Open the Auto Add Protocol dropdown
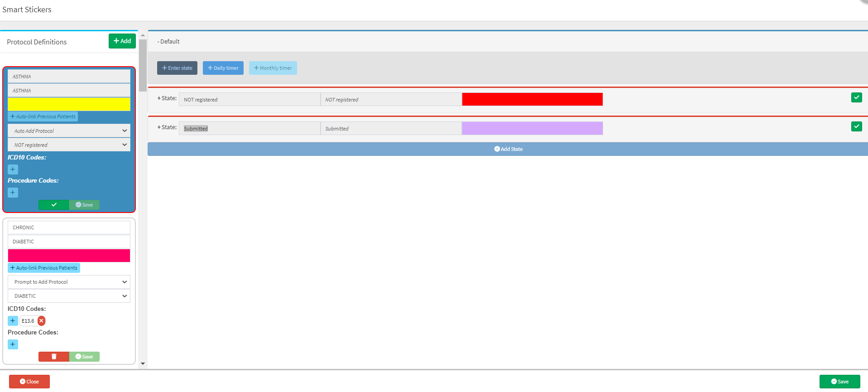The width and height of the screenshot is (868, 392). pyautogui.click(x=69, y=131)
